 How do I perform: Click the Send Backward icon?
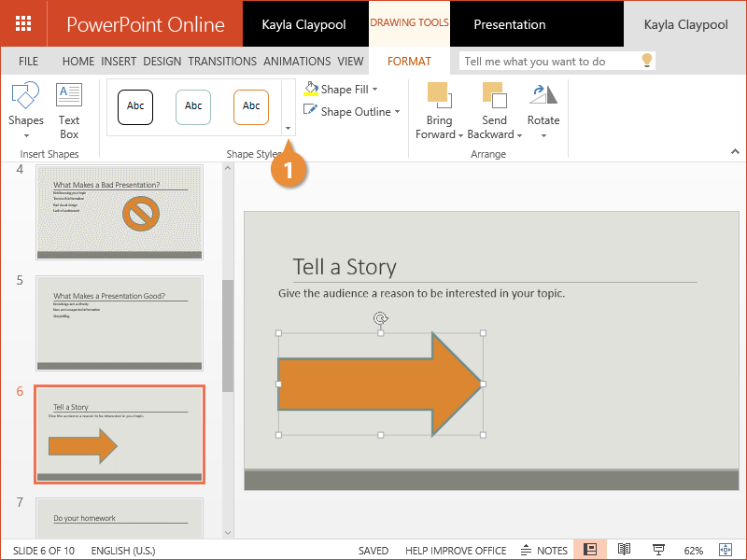pyautogui.click(x=494, y=94)
